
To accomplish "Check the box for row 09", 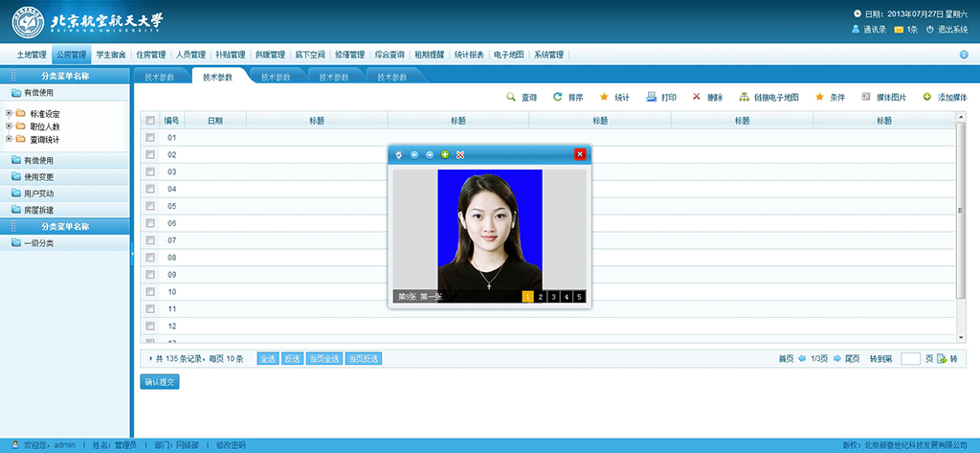I will 150,274.
